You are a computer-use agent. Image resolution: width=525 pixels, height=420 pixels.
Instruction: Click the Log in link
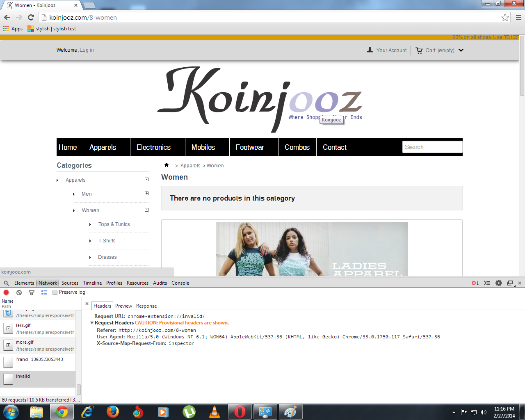[87, 50]
